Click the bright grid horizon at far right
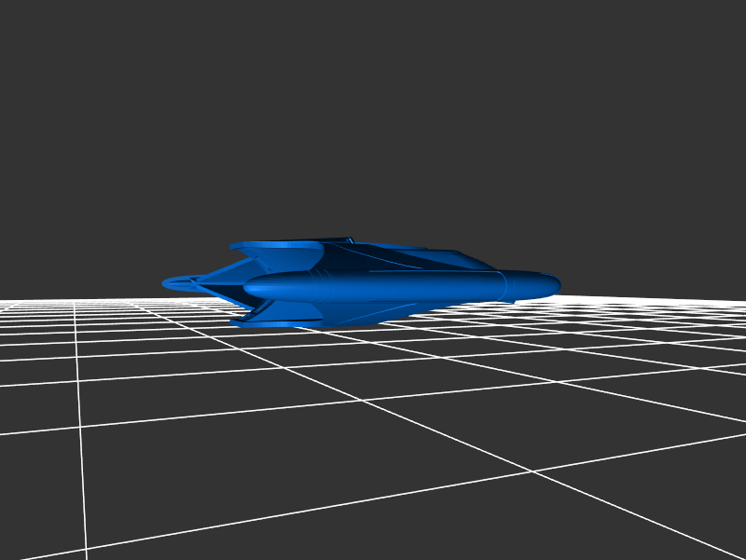The width and height of the screenshot is (746, 560). click(x=709, y=298)
